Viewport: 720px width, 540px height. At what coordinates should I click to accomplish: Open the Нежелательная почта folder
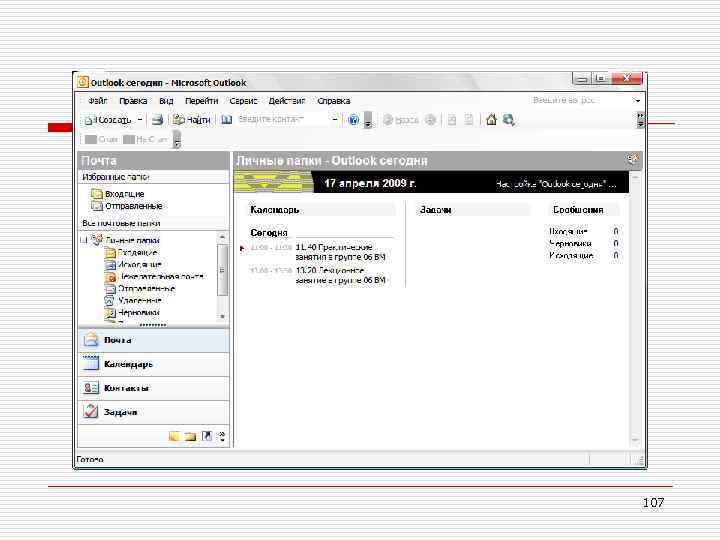coord(155,277)
